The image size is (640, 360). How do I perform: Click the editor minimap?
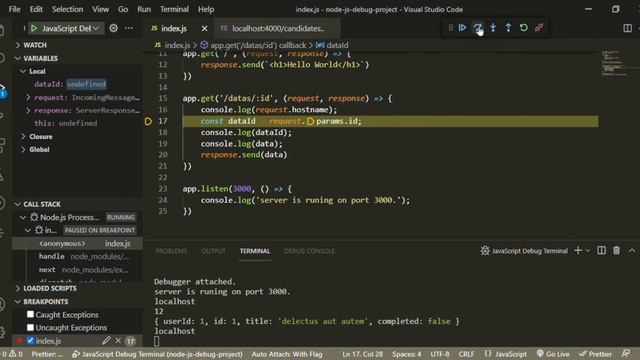pos(614,64)
